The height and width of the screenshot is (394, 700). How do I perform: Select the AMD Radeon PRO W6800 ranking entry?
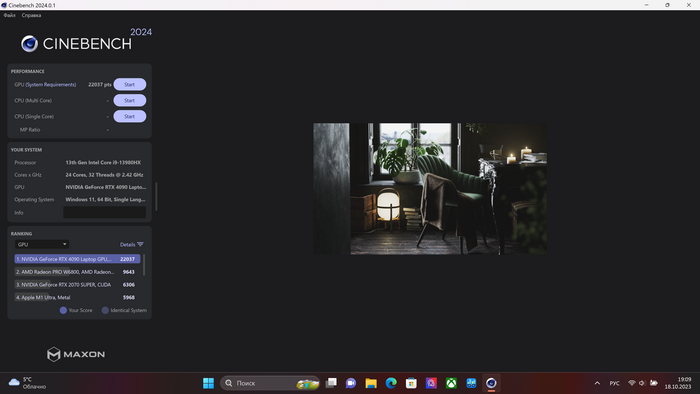click(77, 272)
